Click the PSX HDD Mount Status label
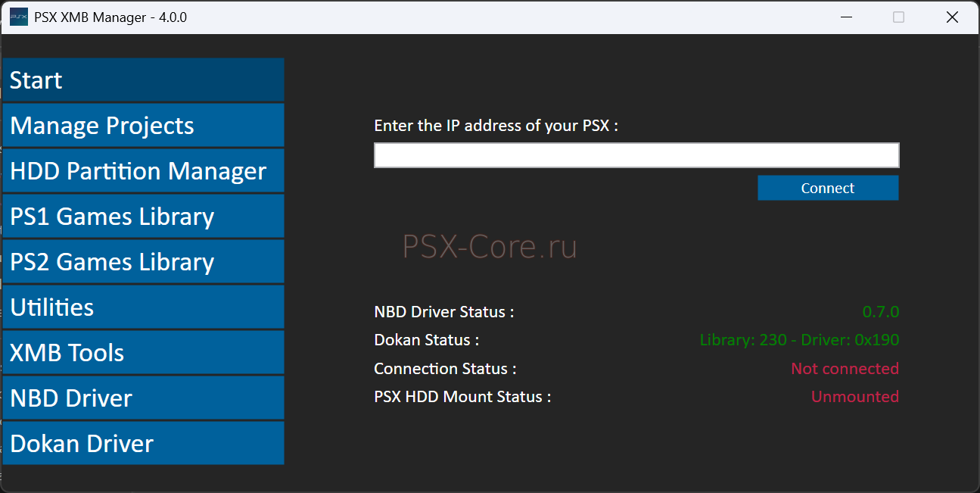 click(462, 397)
